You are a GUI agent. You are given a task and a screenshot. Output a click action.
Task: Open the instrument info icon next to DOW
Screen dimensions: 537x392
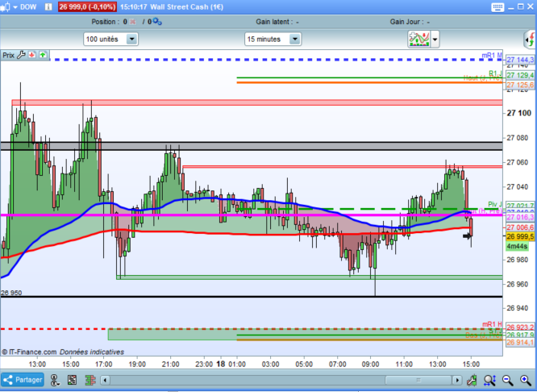point(48,6)
